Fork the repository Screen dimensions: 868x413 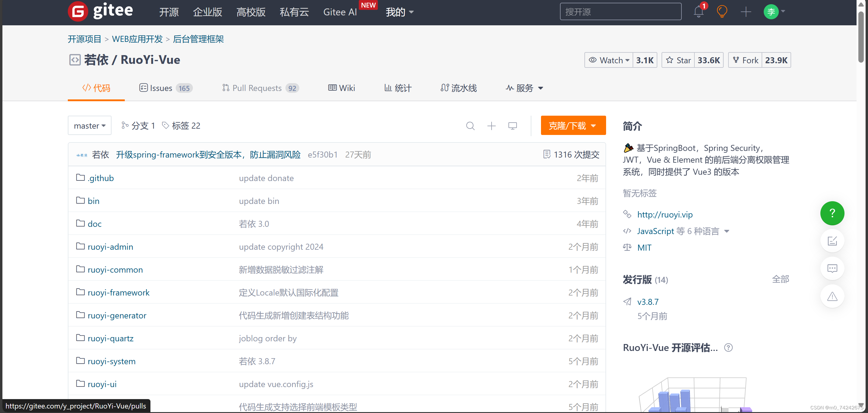[x=745, y=60]
